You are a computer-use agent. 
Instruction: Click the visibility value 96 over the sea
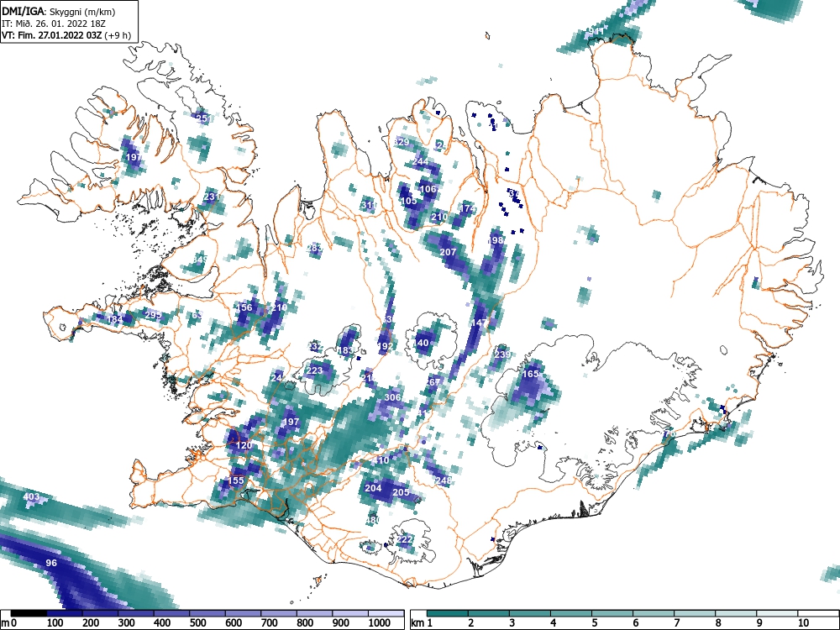click(51, 563)
